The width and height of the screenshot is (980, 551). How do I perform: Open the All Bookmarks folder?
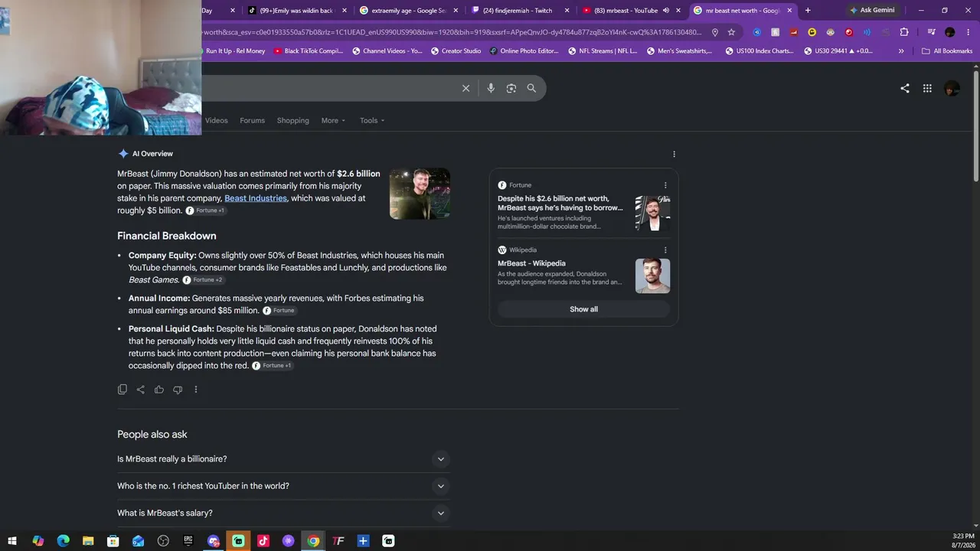coord(947,51)
